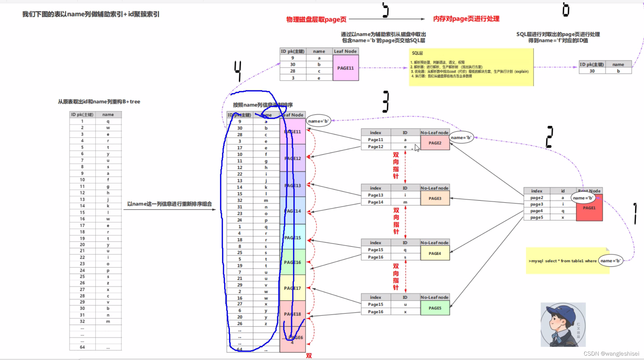Click caption SQL层进行对取出的page页进行处理

tap(558, 34)
